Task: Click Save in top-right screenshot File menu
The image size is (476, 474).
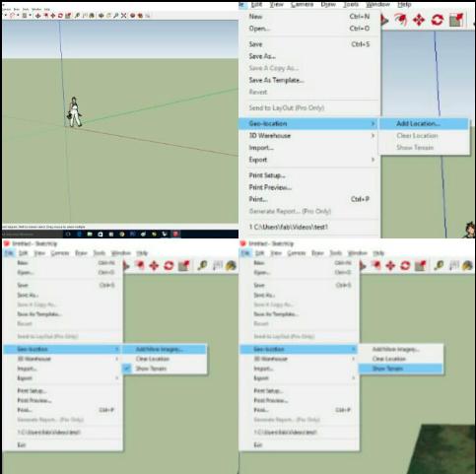Action: click(308, 44)
